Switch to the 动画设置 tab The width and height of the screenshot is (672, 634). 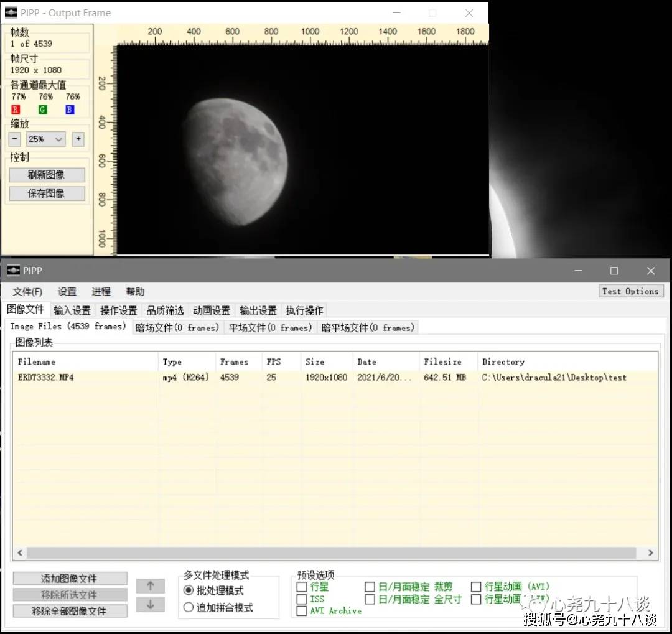tap(212, 310)
